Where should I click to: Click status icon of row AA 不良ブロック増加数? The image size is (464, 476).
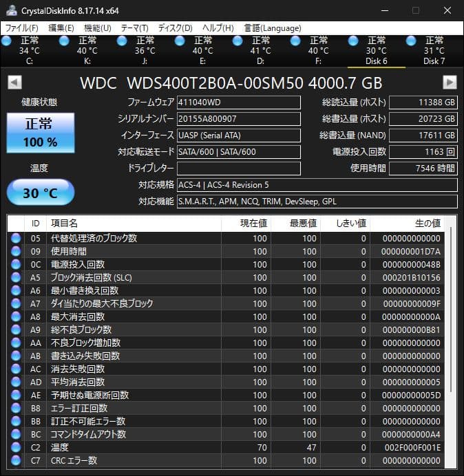tap(16, 343)
